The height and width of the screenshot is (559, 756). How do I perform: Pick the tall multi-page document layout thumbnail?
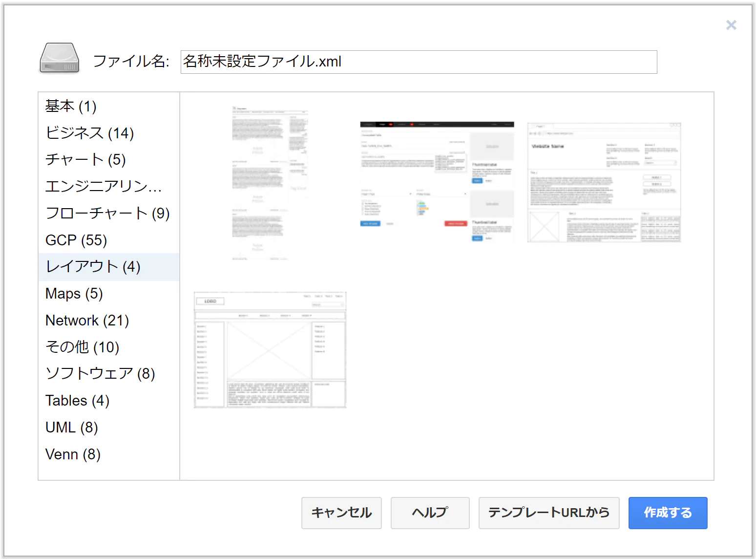coord(270,183)
